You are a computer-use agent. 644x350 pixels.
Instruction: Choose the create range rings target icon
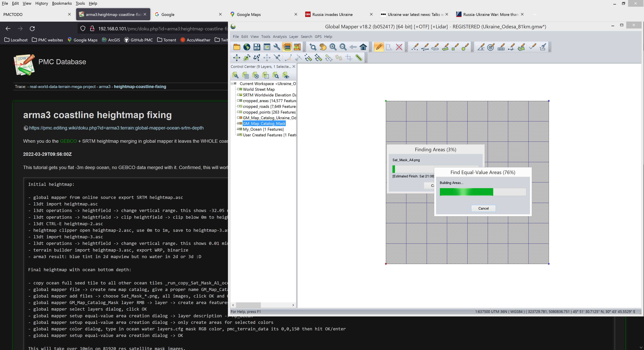491,47
